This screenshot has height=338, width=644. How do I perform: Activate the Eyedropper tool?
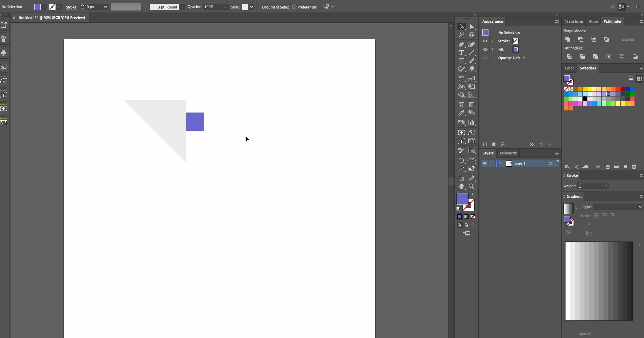coord(461,113)
